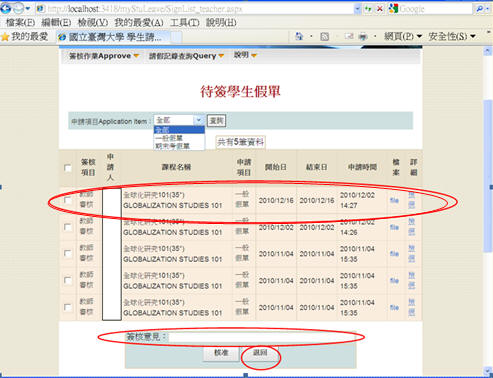Screen dimensions: 493x378
Task: Click the browser Forward arrow
Action: [18, 8]
